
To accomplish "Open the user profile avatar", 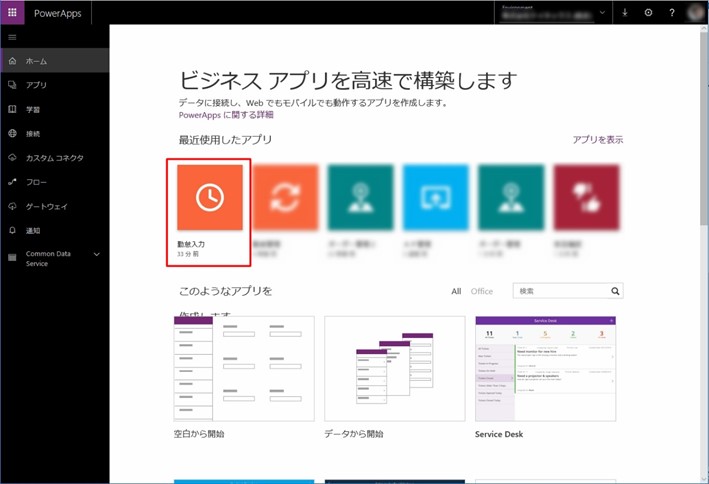I will pyautogui.click(x=695, y=13).
